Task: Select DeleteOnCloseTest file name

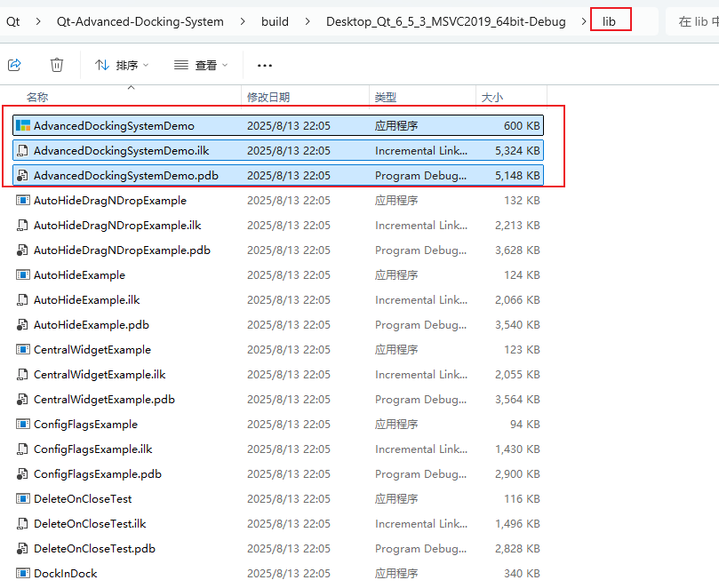Action: 83,499
